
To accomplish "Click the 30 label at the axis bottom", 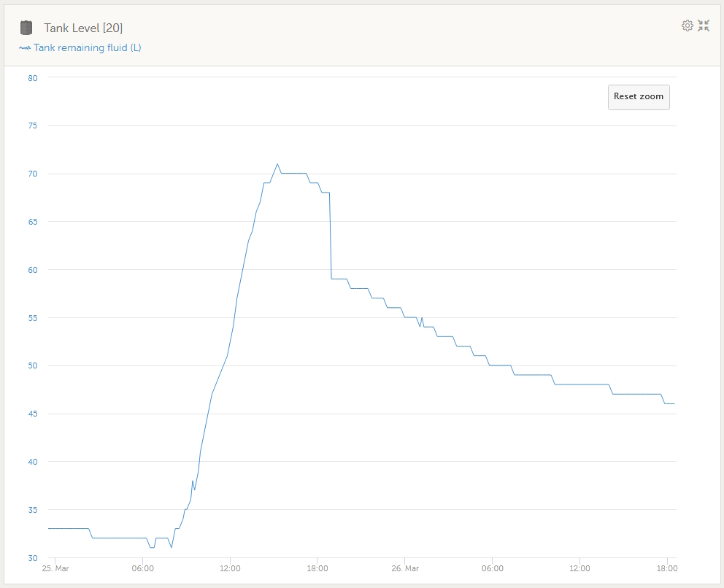I will (x=32, y=558).
